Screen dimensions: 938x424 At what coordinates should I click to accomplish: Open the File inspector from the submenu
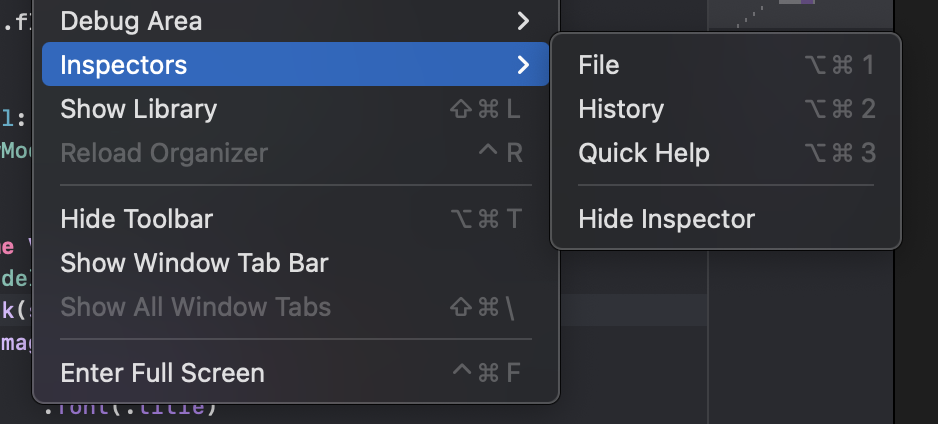coord(599,65)
